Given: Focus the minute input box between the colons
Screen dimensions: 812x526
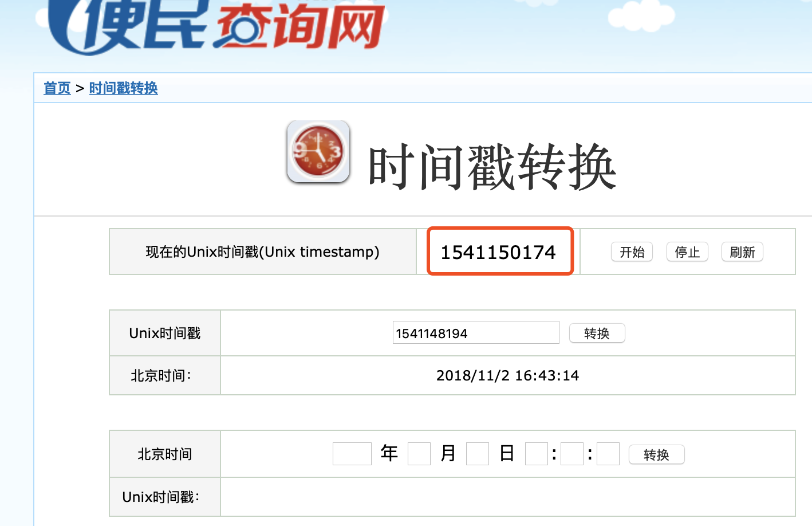Looking at the screenshot, I should pyautogui.click(x=572, y=454).
